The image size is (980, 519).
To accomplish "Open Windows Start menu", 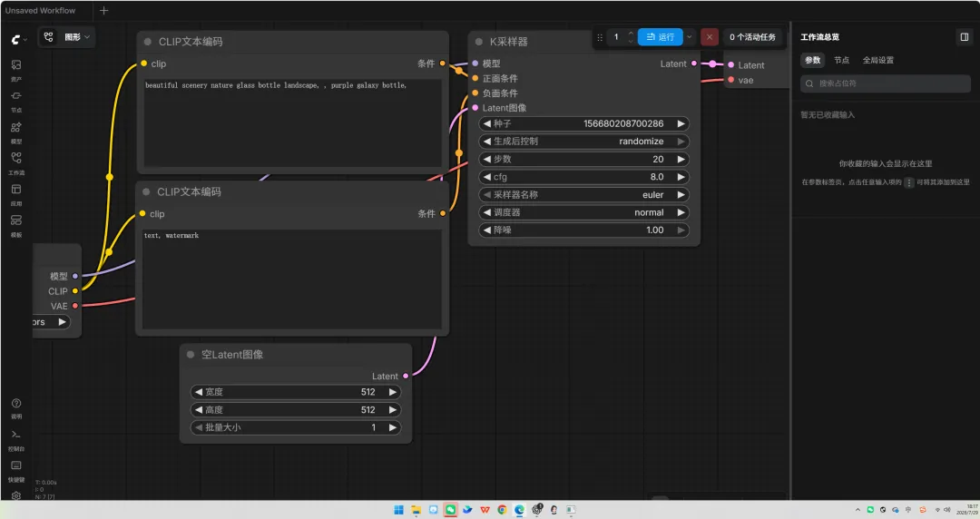I will pyautogui.click(x=398, y=510).
